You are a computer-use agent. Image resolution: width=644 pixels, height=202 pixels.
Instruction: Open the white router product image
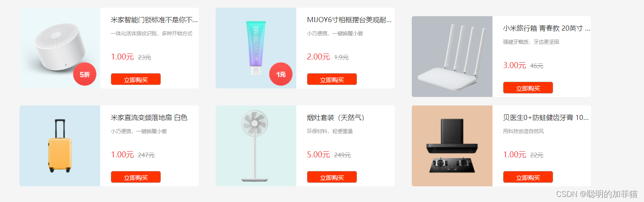click(452, 57)
